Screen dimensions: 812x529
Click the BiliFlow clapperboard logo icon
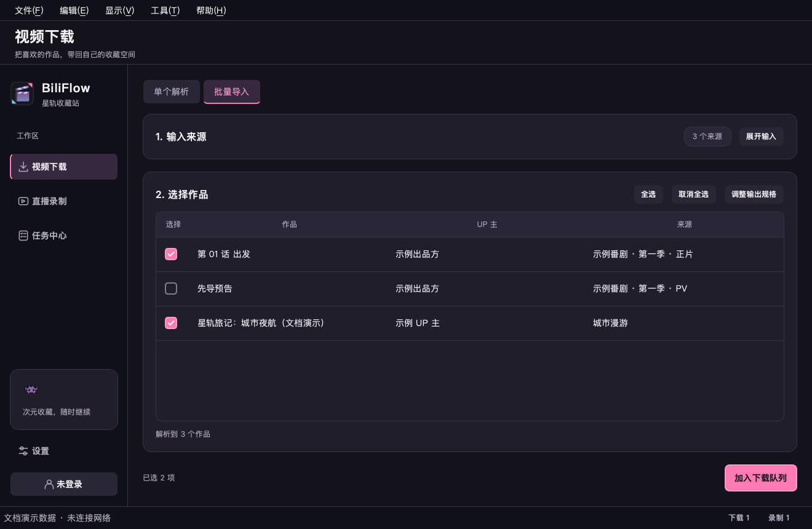click(x=22, y=93)
